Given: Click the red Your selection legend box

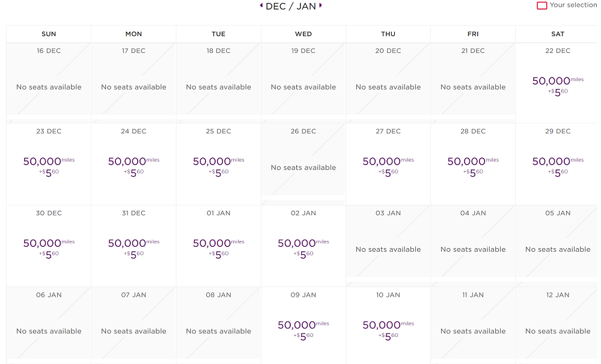Looking at the screenshot, I should click(542, 5).
